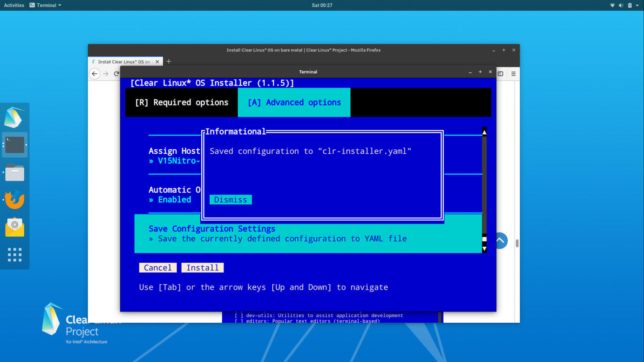Click the installer scrollbar down arrow
The width and height of the screenshot is (644, 362).
click(x=484, y=248)
